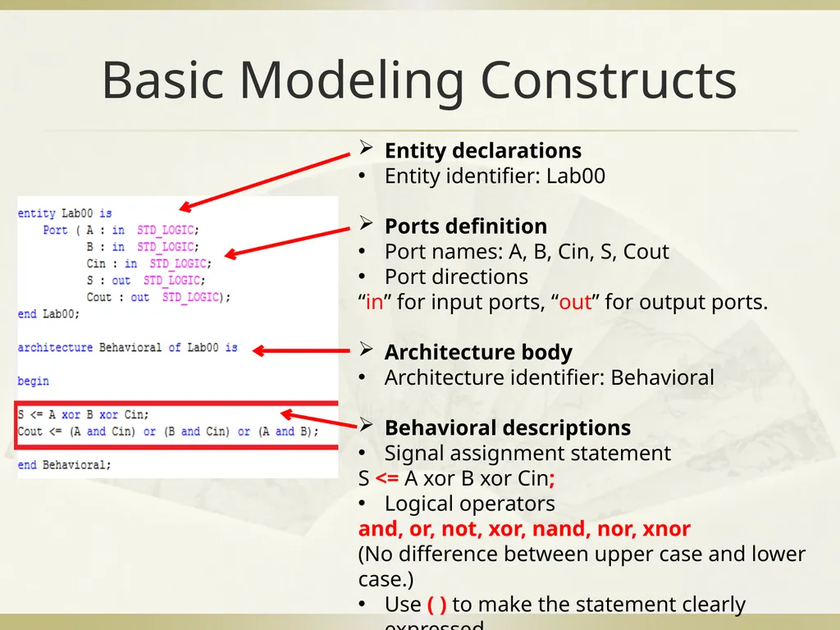Viewport: 840px width, 630px height.
Task: Click "No difference between upper case" note
Action: pos(582,566)
